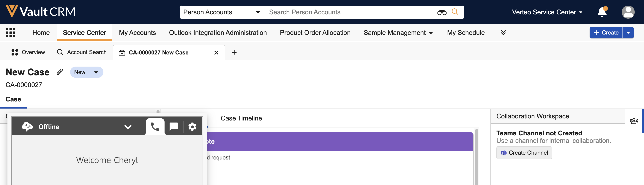
Task: Open the app launcher grid icon
Action: 10,33
